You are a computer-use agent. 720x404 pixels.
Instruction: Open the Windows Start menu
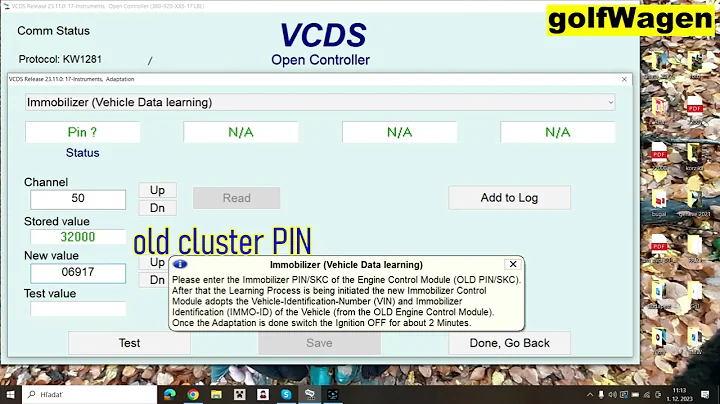11,394
